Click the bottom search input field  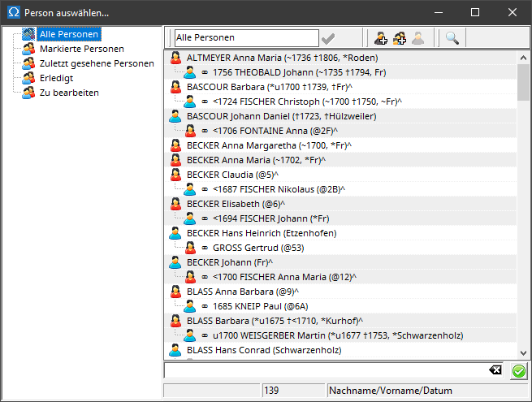[x=325, y=370]
